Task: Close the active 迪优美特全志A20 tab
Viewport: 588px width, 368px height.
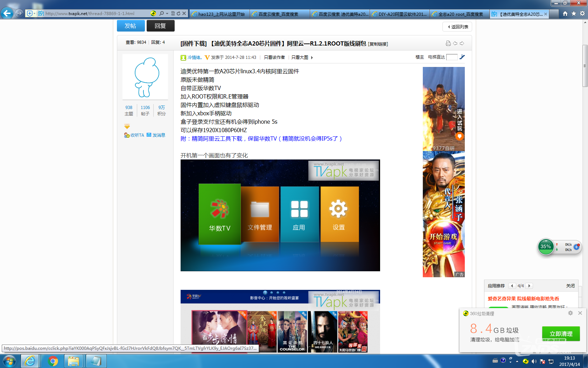Action: 545,14
